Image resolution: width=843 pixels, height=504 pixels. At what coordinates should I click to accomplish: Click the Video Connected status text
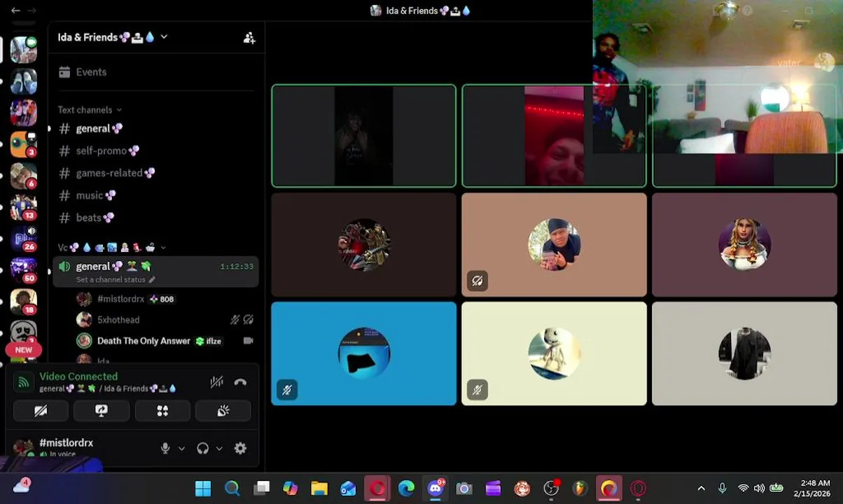click(78, 377)
